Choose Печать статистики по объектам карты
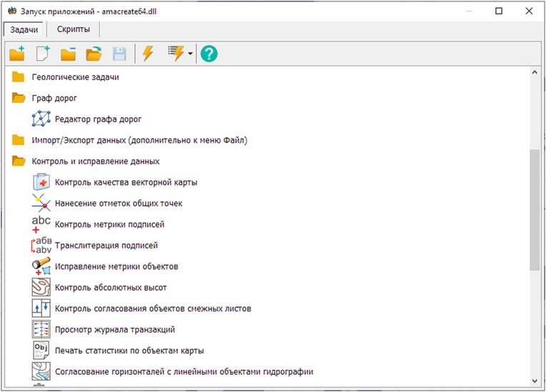The image size is (546, 392). (x=129, y=351)
